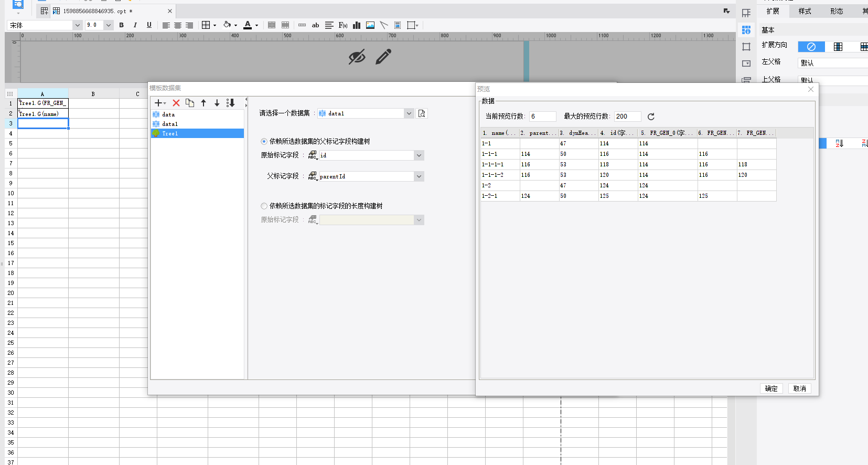Toggle underline formatting in toolbar

(x=149, y=25)
